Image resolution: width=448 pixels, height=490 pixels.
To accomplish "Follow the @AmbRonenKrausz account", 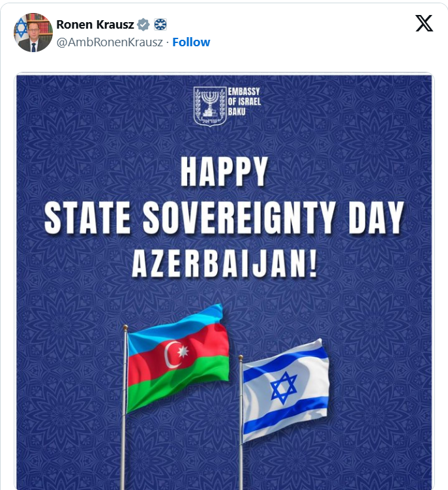I will (191, 42).
